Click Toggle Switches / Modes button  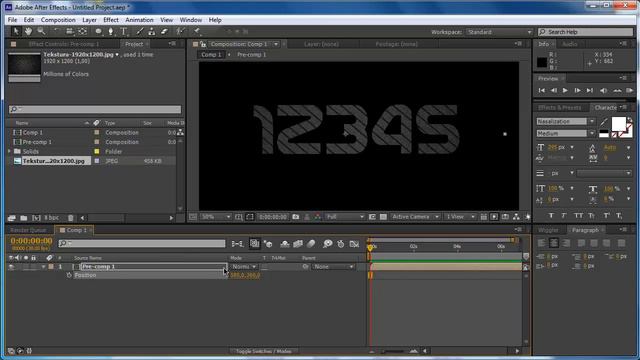coord(263,351)
